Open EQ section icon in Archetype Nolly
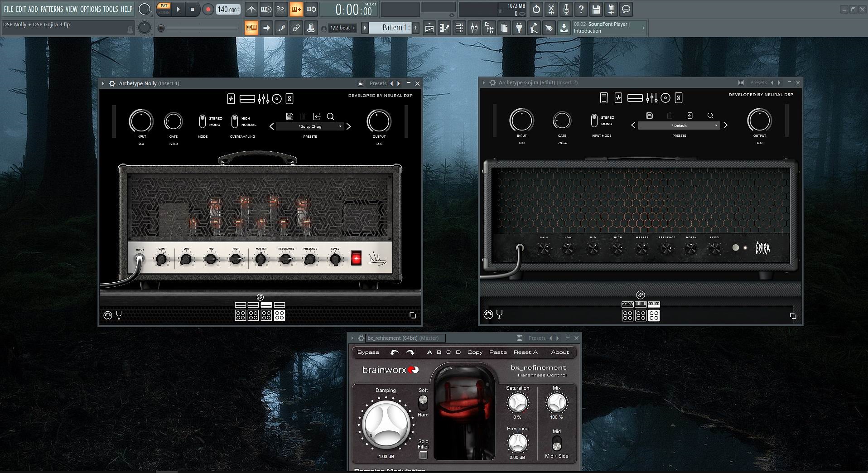Viewport: 868px width, 473px height. 264,99
